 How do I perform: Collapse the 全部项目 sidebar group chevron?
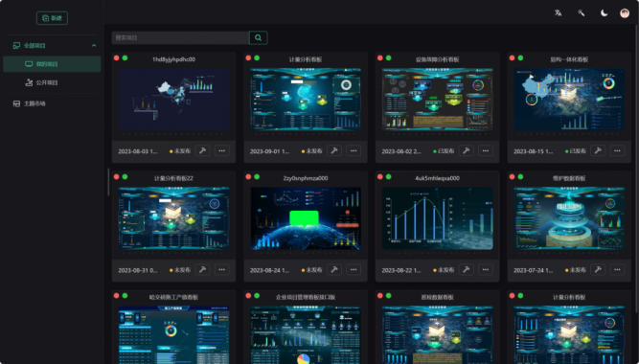tap(94, 46)
